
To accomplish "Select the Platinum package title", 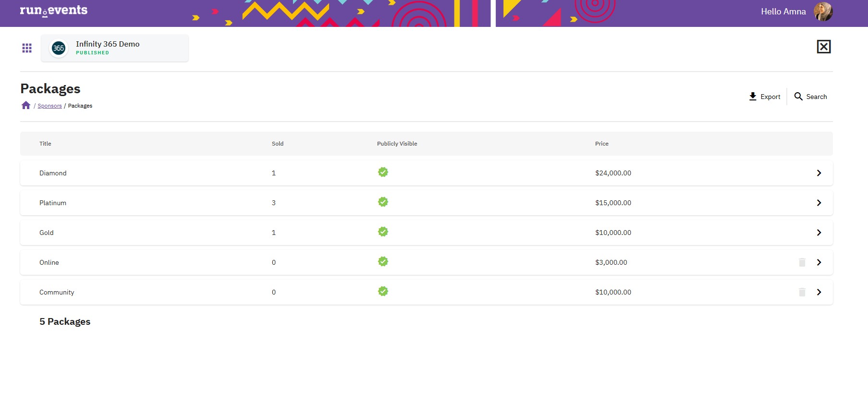I will [x=53, y=203].
